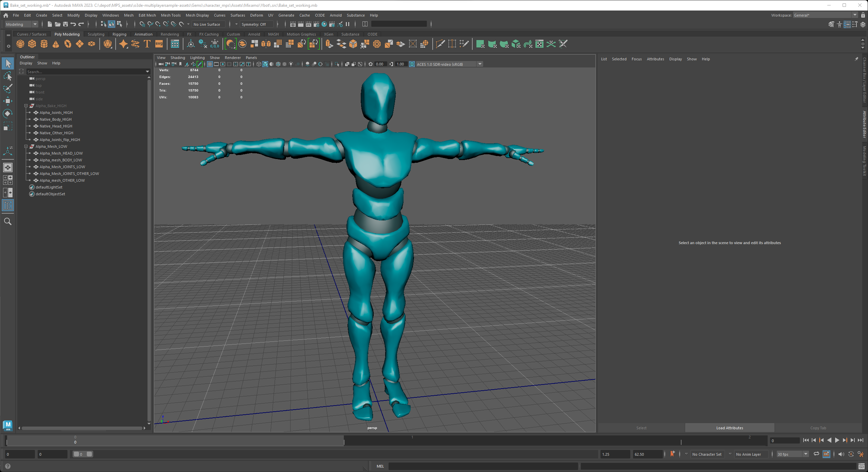This screenshot has width=868, height=472.
Task: Click the Open Scene folder icon
Action: (x=58, y=24)
